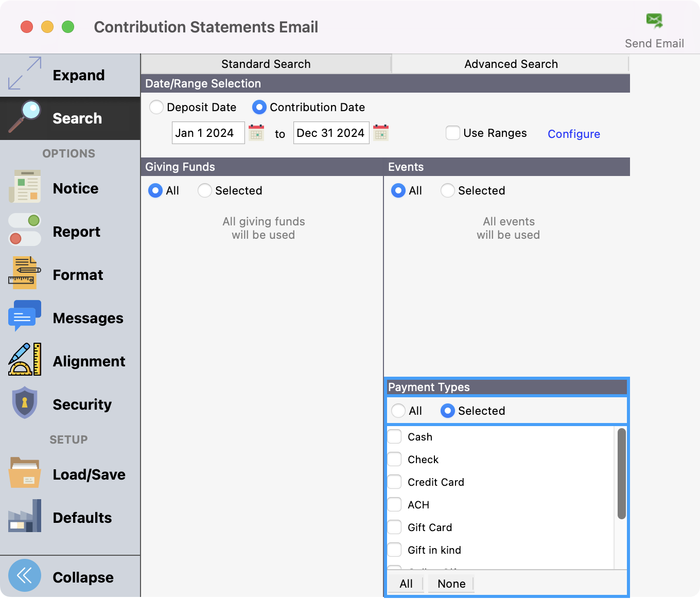This screenshot has width=700, height=599.
Task: Open the Security shield icon
Action: pyautogui.click(x=25, y=403)
